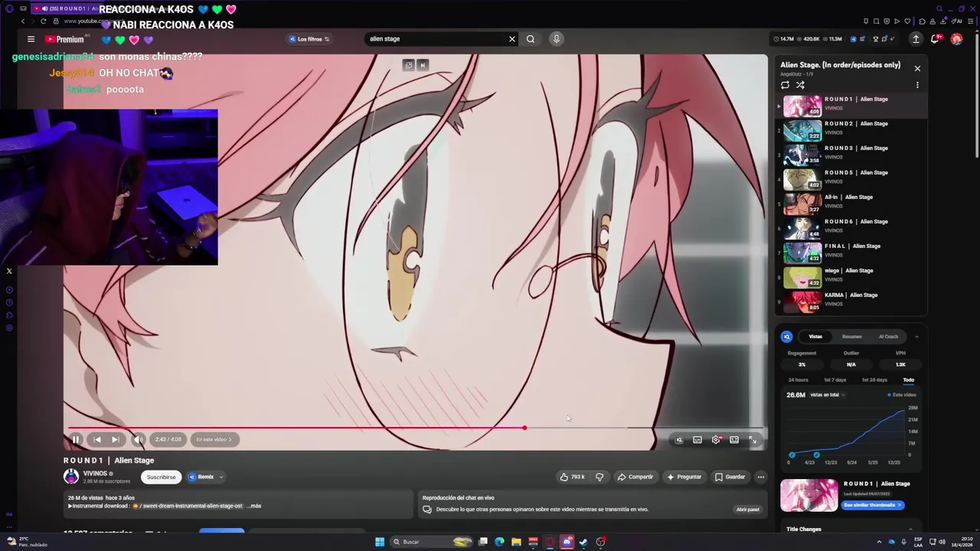Go to the previous video in playlist

97,439
